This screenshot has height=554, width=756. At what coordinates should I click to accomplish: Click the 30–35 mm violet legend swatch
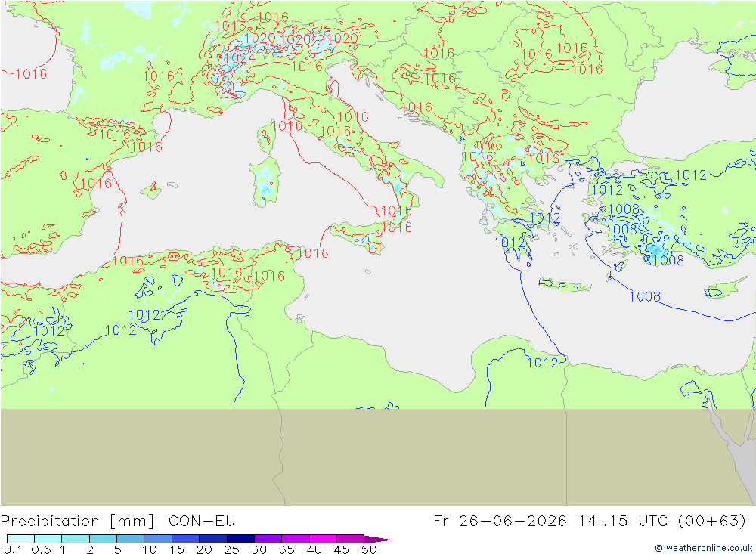pyautogui.click(x=268, y=539)
